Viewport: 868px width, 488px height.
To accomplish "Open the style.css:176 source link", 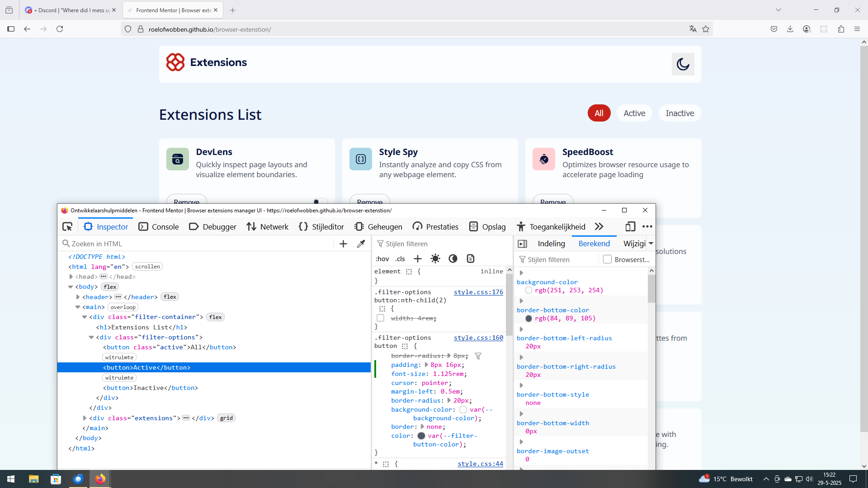I will 478,292.
